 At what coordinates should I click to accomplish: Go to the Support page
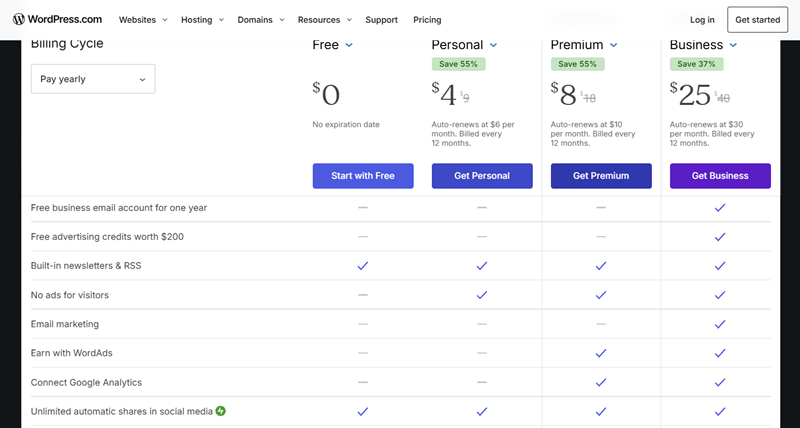(x=382, y=20)
